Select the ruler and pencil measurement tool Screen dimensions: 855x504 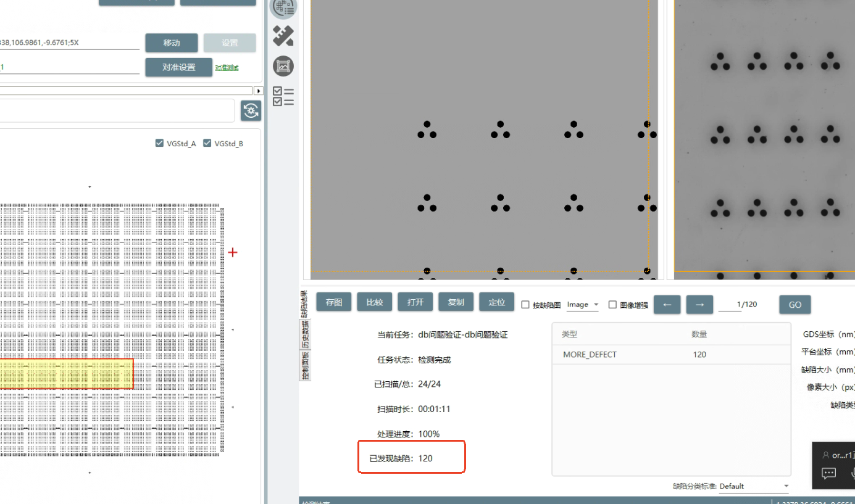coord(283,37)
